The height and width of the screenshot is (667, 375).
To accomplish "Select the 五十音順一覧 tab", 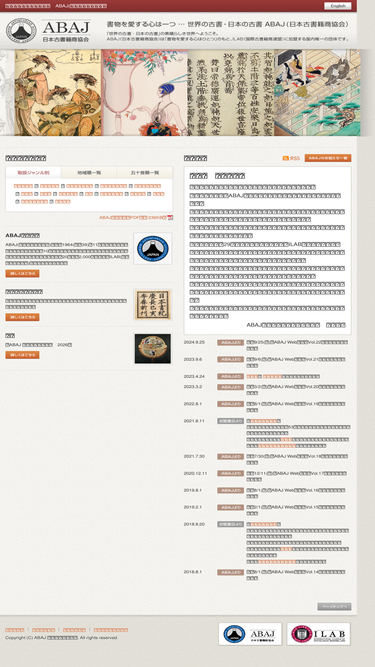I will click(x=145, y=173).
